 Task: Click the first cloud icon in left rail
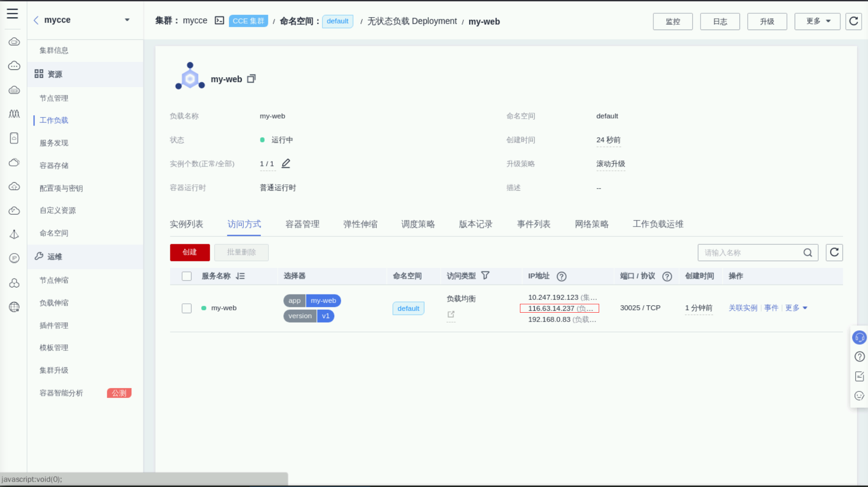coord(14,42)
